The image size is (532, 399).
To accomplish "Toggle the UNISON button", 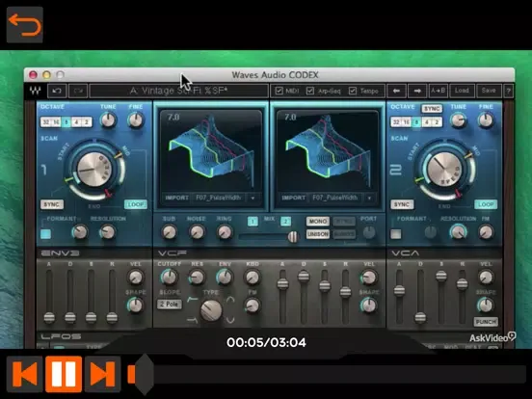I will click(318, 234).
